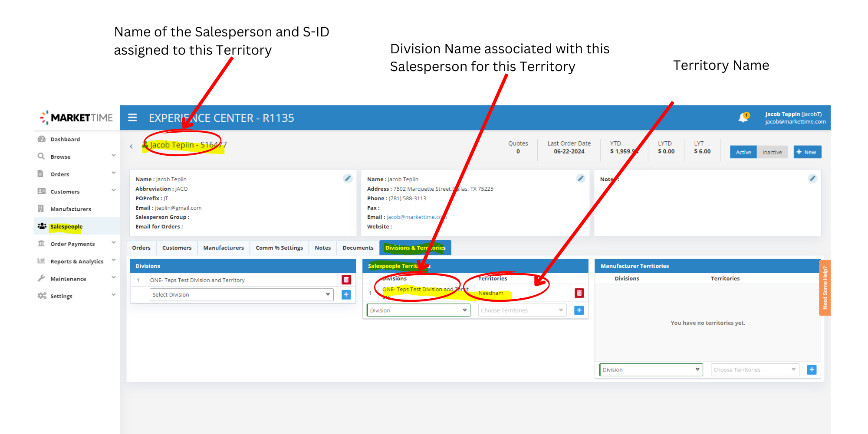Add manufacturer territory with plus icon
Viewport: 868px width, 434px height.
812,370
